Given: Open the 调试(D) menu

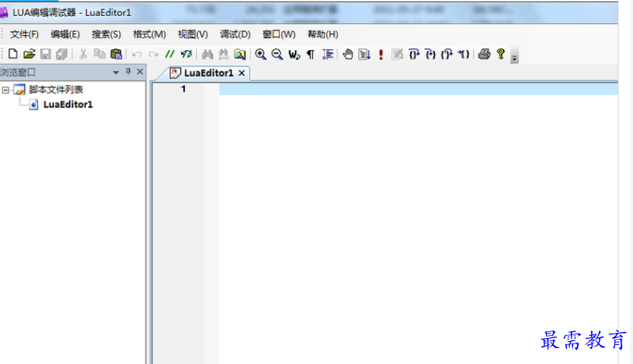Looking at the screenshot, I should [x=235, y=34].
